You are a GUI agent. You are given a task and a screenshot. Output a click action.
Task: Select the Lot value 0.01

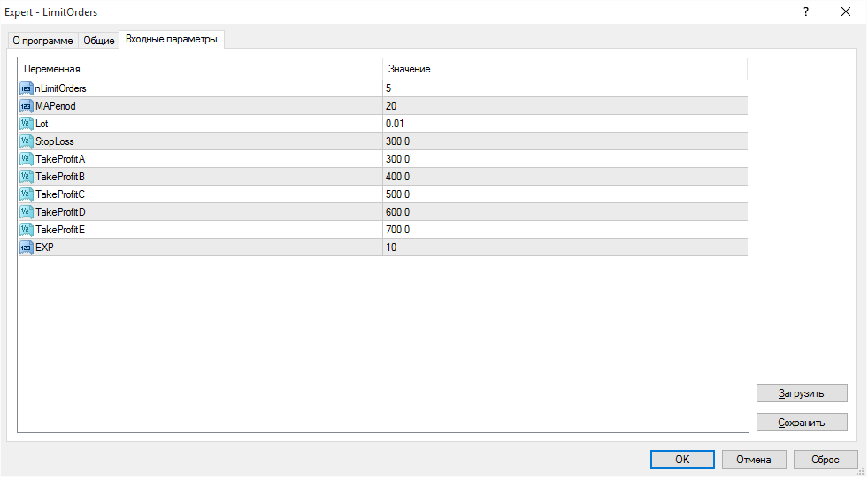[x=395, y=124]
